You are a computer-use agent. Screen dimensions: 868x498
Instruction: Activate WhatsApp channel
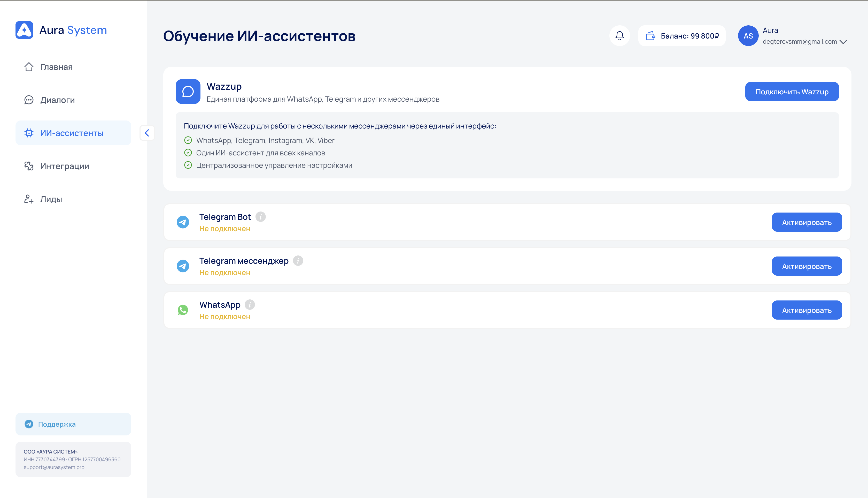[807, 310]
